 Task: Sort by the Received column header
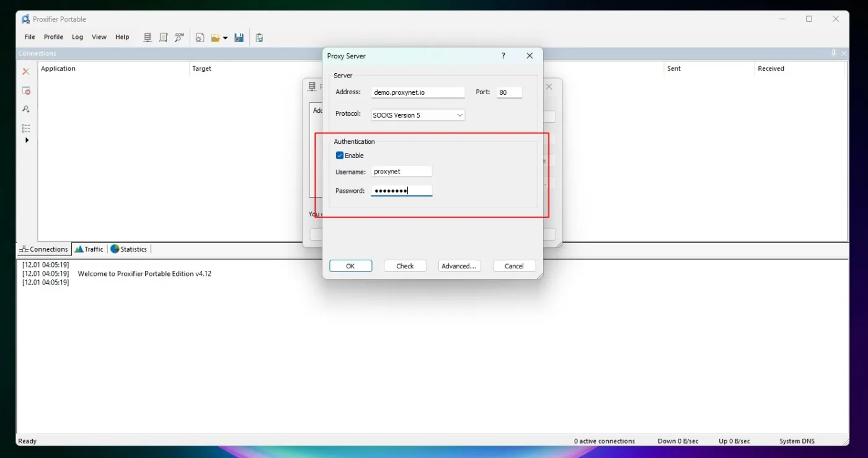point(800,69)
